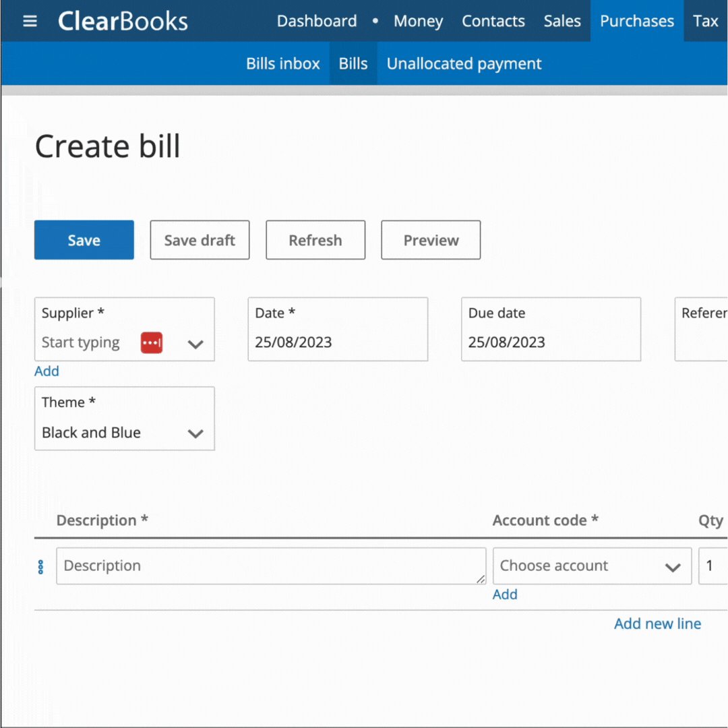Open the Tax menu
728x728 pixels.
click(x=705, y=21)
